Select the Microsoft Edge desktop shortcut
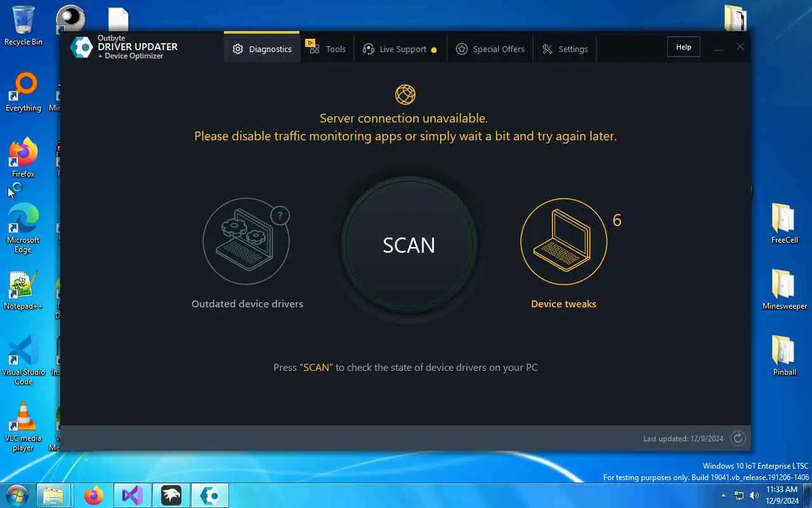Image resolution: width=812 pixels, height=508 pixels. pyautogui.click(x=23, y=229)
